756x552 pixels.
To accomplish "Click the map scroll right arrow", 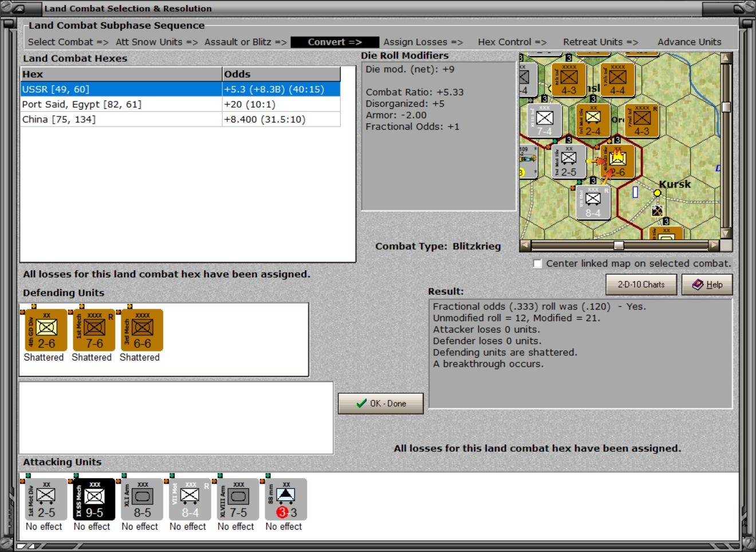I will click(714, 245).
